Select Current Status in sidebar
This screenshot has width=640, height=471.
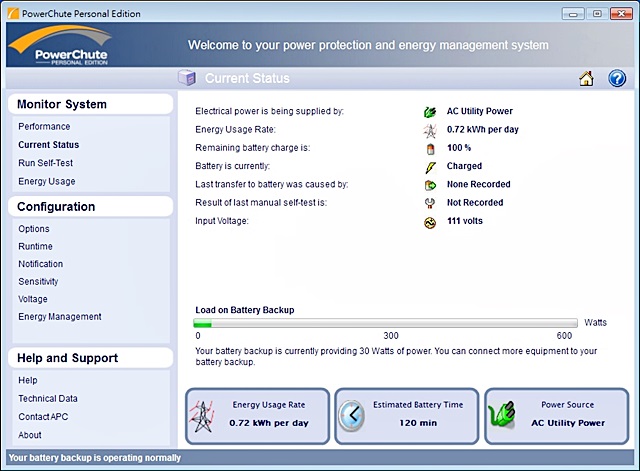(x=49, y=144)
